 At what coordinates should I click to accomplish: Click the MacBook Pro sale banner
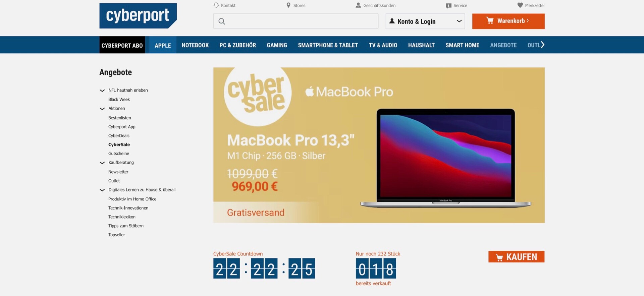coord(379,145)
